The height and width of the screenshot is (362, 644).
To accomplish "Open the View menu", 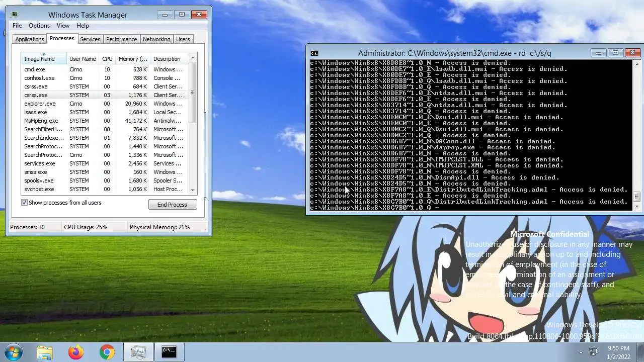I will [x=63, y=26].
